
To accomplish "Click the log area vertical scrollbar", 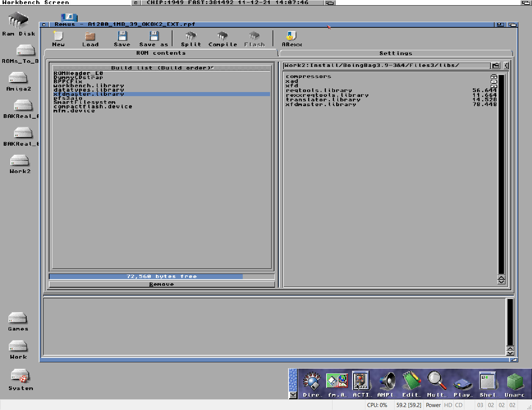I will coord(510,322).
